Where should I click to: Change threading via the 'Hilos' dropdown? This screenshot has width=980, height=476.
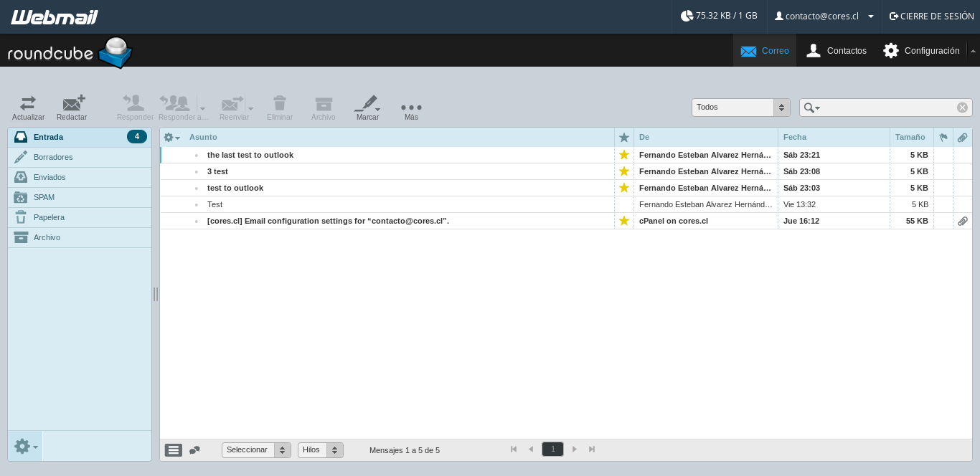coord(320,449)
